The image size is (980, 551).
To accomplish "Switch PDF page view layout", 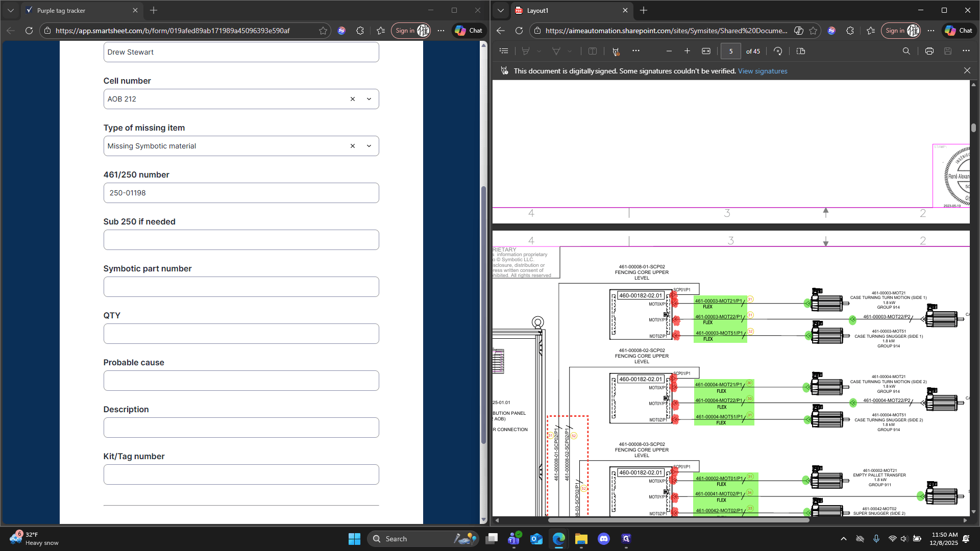I will (x=800, y=51).
